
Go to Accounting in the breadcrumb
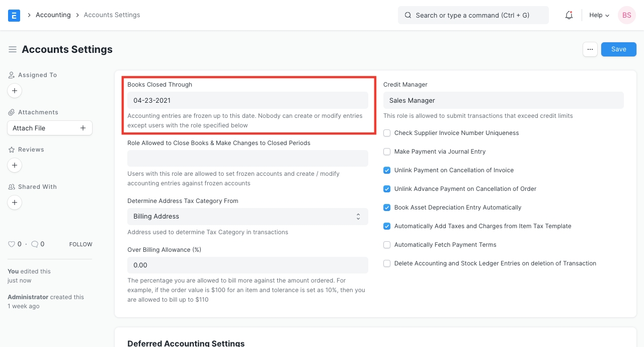(x=53, y=15)
